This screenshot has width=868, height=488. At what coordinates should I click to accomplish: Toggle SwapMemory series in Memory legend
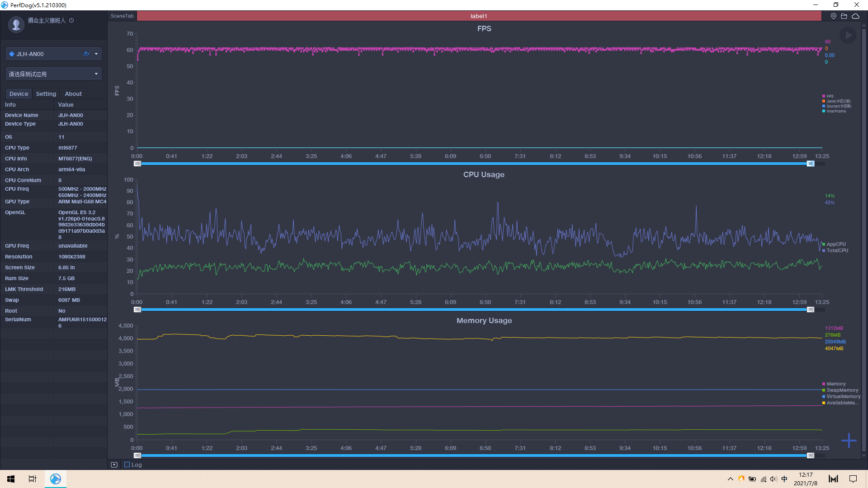point(840,390)
